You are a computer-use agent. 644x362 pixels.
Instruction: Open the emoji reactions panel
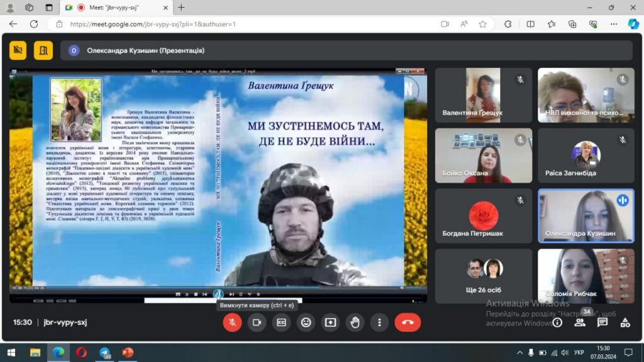pyautogui.click(x=306, y=322)
